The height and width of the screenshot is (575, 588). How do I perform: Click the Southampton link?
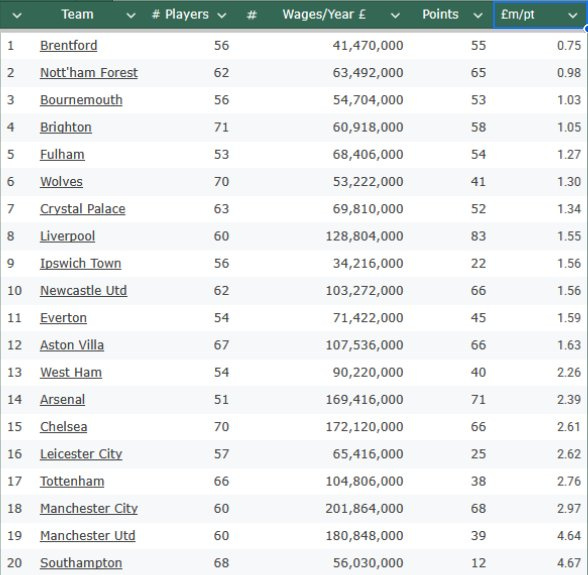[x=81, y=563]
